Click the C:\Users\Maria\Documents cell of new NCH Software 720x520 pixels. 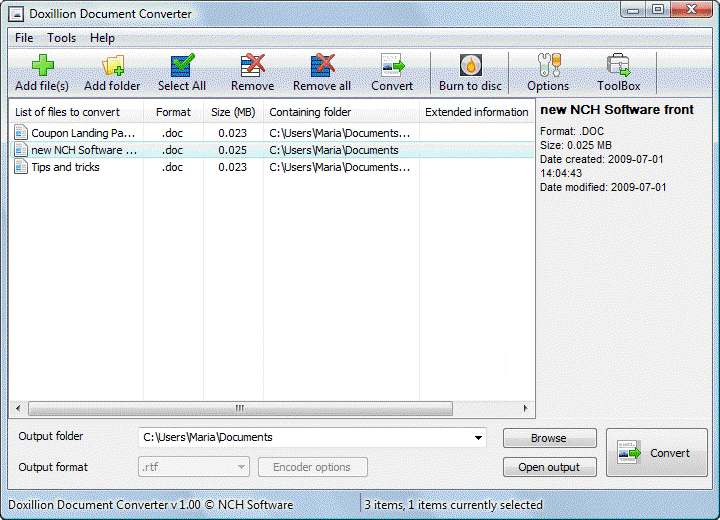(x=334, y=150)
